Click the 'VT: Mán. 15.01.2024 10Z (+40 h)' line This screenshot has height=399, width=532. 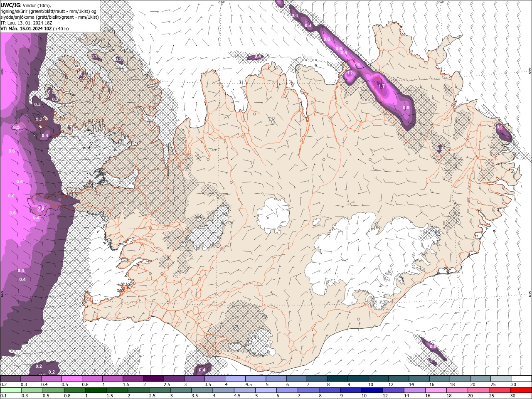pos(34,29)
